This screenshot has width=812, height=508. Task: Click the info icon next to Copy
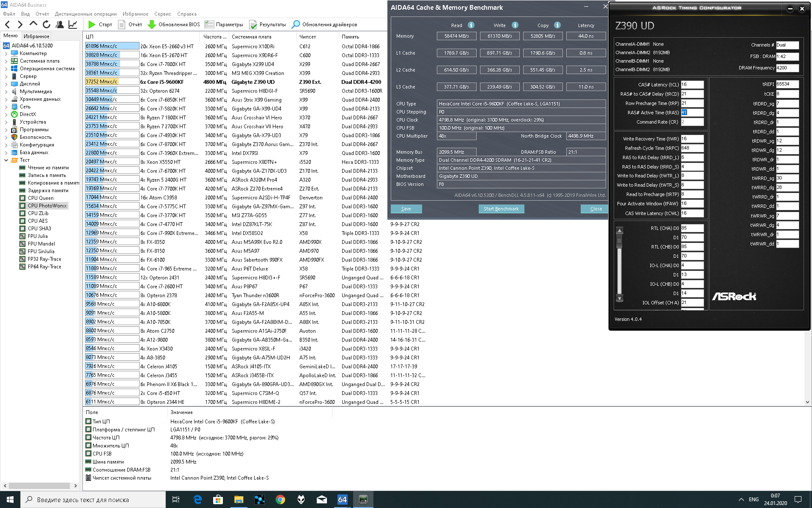[557, 25]
